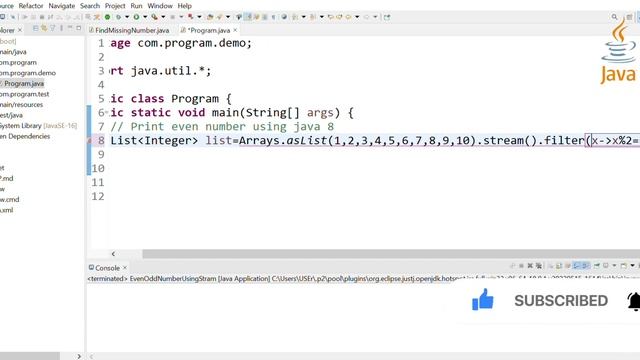Select JRE System Library [JavaSE-16] entry
Viewport: 640px width, 360px height.
coord(38,126)
